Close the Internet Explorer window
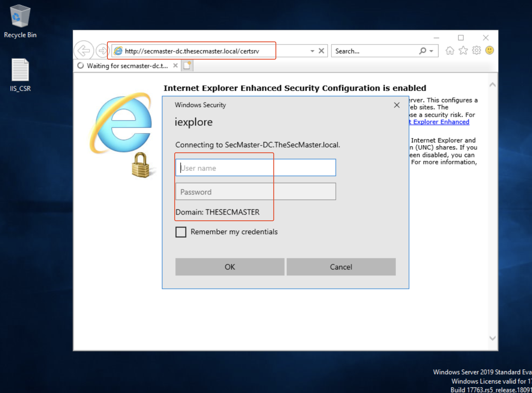The height and width of the screenshot is (393, 532). 485,38
